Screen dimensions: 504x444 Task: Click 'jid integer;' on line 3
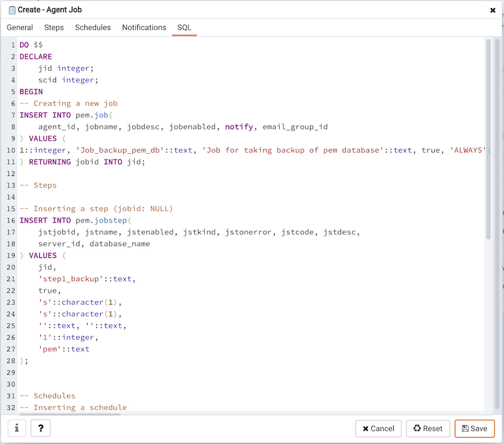click(x=66, y=68)
